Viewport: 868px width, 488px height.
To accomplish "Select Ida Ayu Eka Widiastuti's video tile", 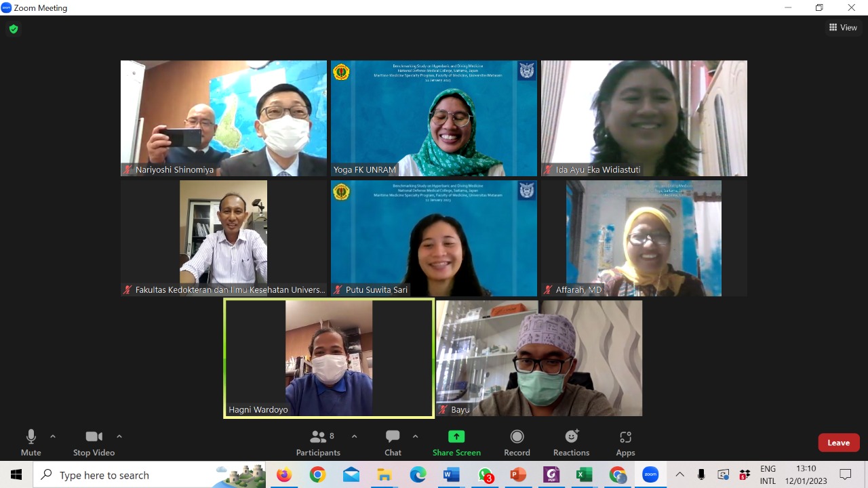I will point(644,119).
